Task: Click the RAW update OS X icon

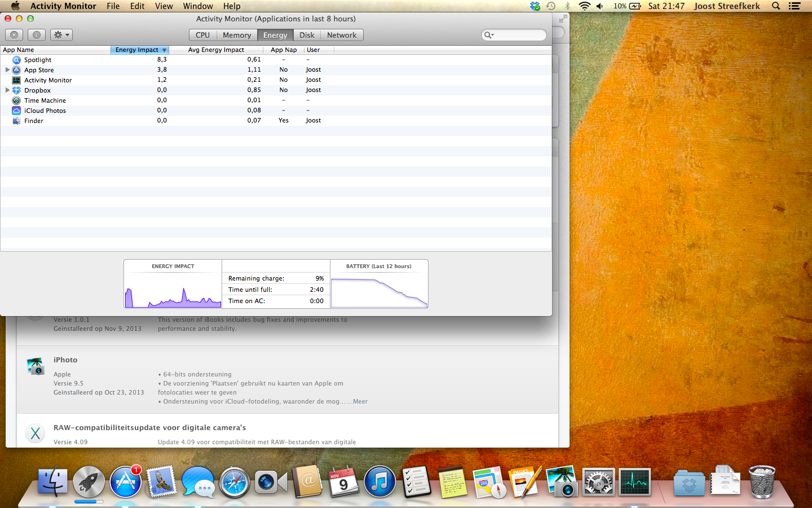Action: click(x=36, y=433)
